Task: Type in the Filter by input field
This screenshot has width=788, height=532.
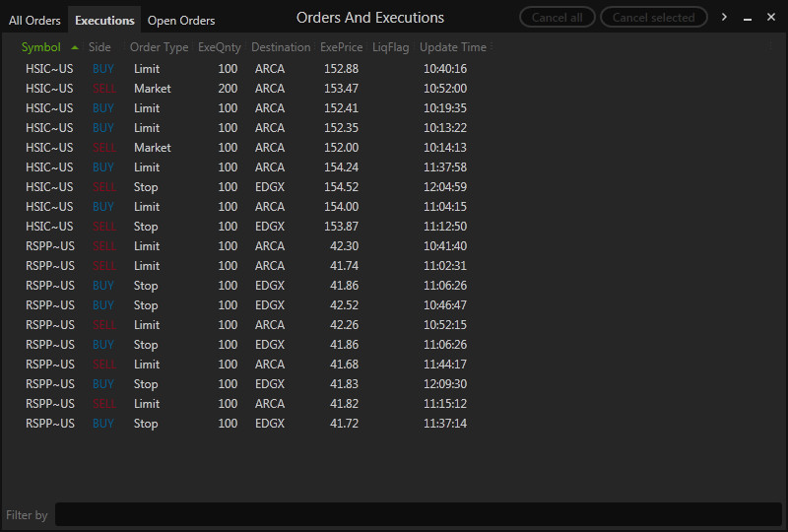Action: coord(418,514)
